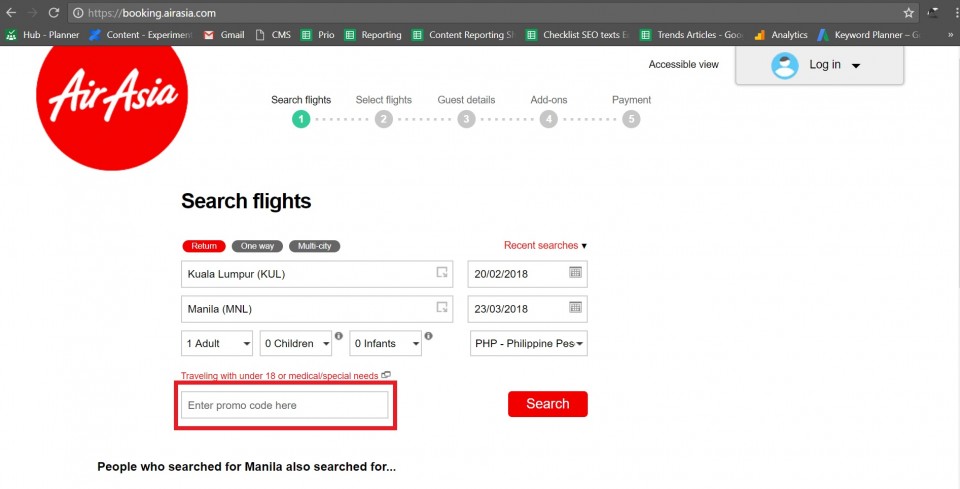Open the Reporting spreadsheet bookmark
Viewport: 960px width, 489px height.
tap(373, 35)
